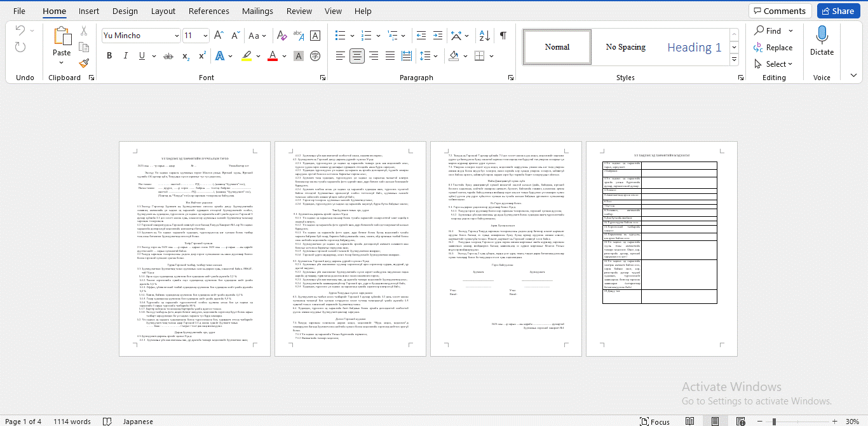
Task: Toggle show paragraph marks
Action: 503,36
